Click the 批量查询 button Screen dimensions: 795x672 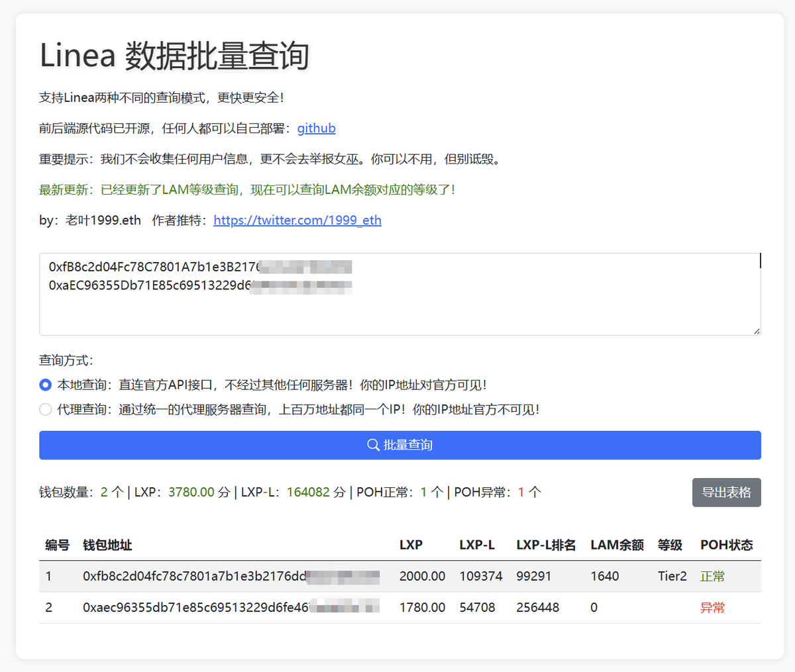400,445
